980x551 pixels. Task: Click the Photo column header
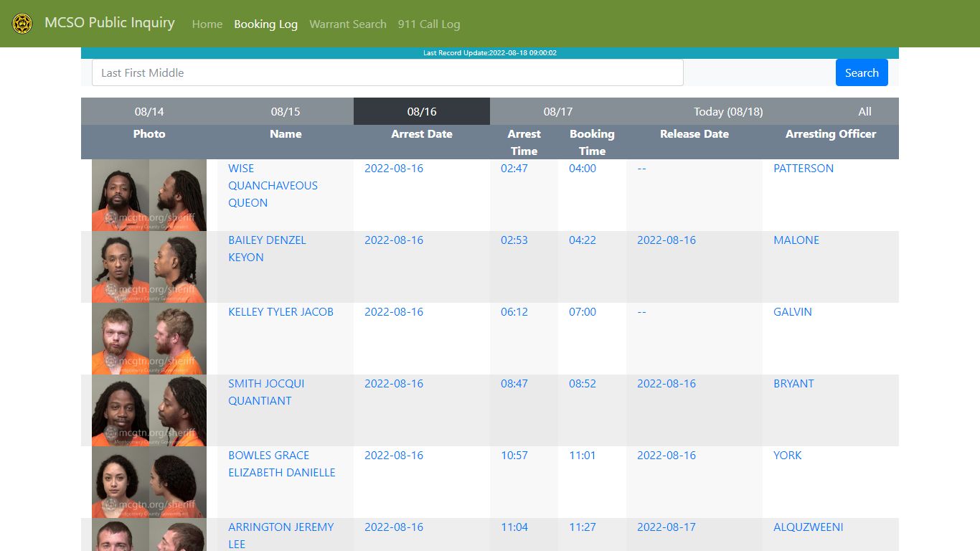[149, 133]
